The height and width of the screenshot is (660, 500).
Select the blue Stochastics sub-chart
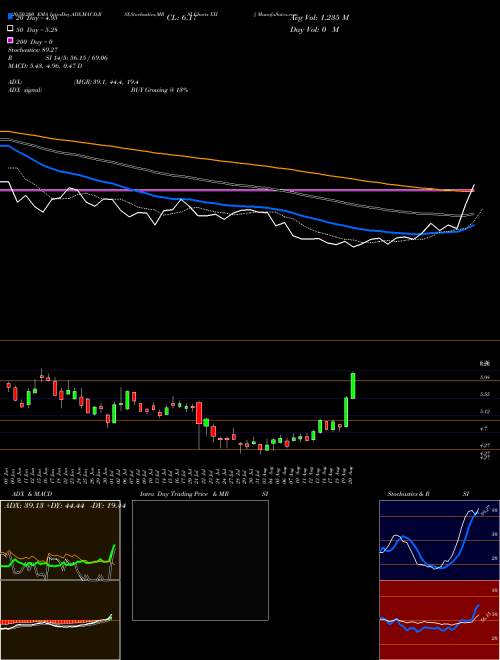439,540
